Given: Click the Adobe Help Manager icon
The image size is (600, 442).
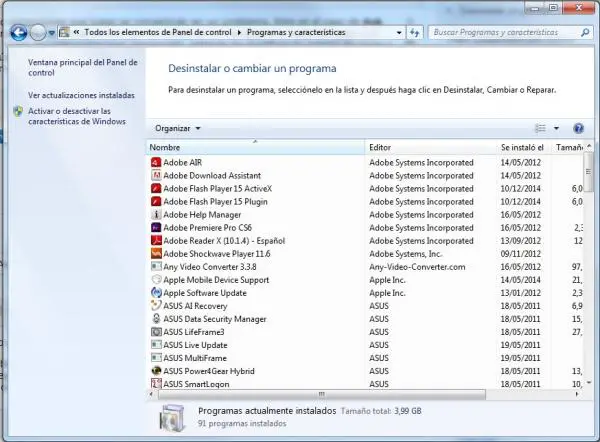Looking at the screenshot, I should (156, 214).
